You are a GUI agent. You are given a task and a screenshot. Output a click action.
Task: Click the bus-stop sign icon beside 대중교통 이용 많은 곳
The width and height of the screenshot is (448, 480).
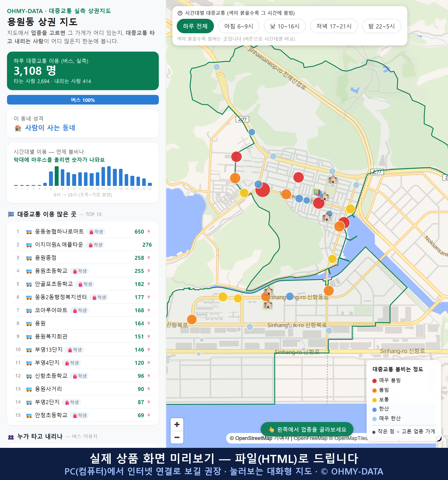[x=11, y=214]
